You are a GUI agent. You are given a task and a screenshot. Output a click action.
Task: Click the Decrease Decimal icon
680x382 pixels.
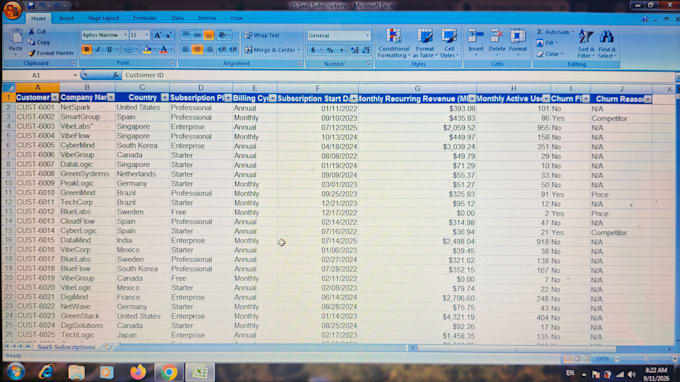366,50
